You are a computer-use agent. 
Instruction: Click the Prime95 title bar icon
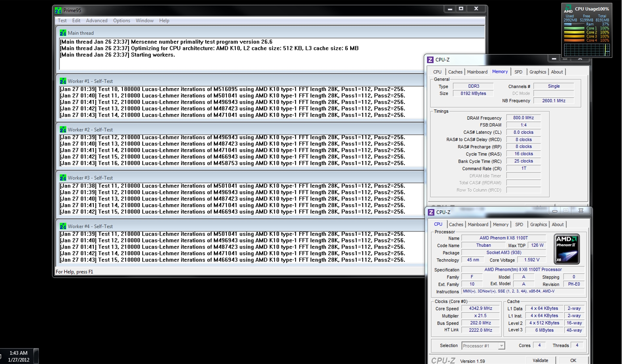point(58,11)
